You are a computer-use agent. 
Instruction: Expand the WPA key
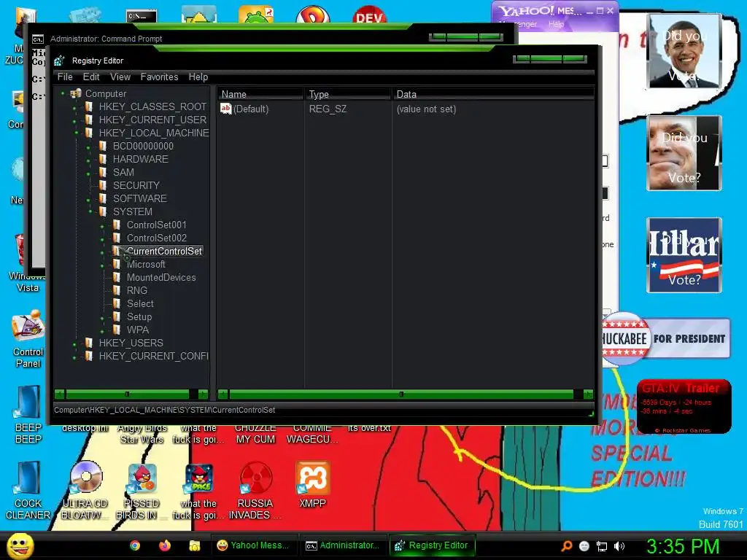pyautogui.click(x=102, y=332)
